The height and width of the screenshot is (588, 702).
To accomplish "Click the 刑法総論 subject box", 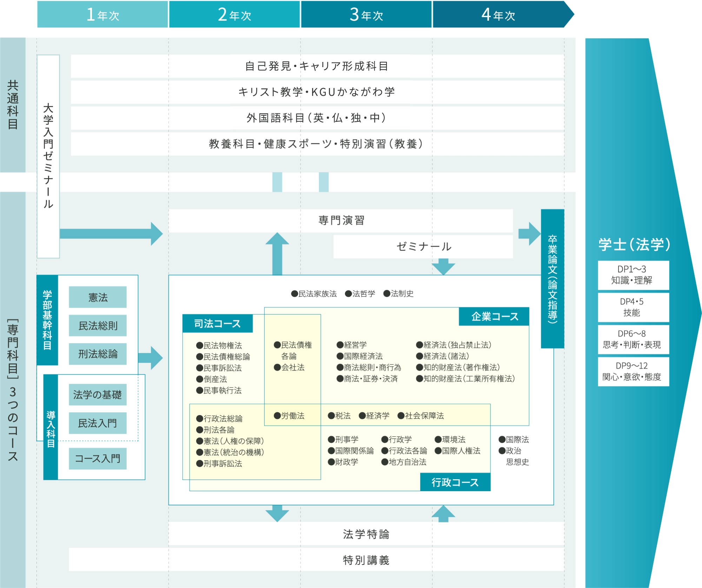I will [x=98, y=354].
